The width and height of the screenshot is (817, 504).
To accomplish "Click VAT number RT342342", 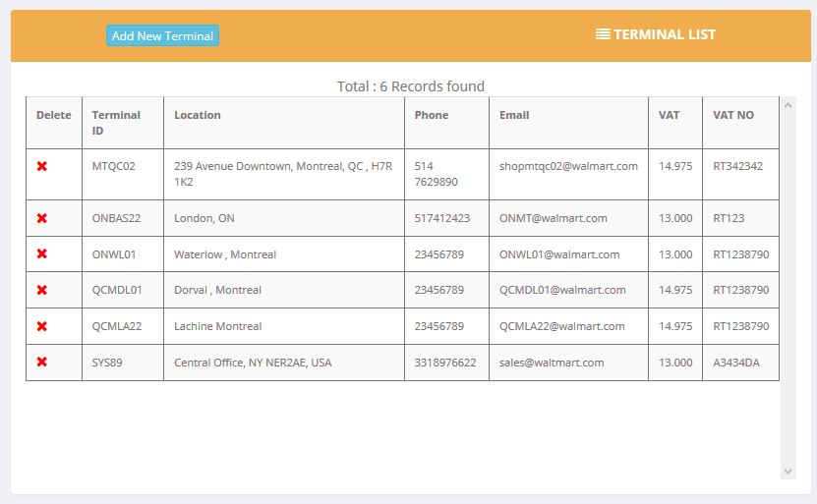I will click(x=737, y=166).
